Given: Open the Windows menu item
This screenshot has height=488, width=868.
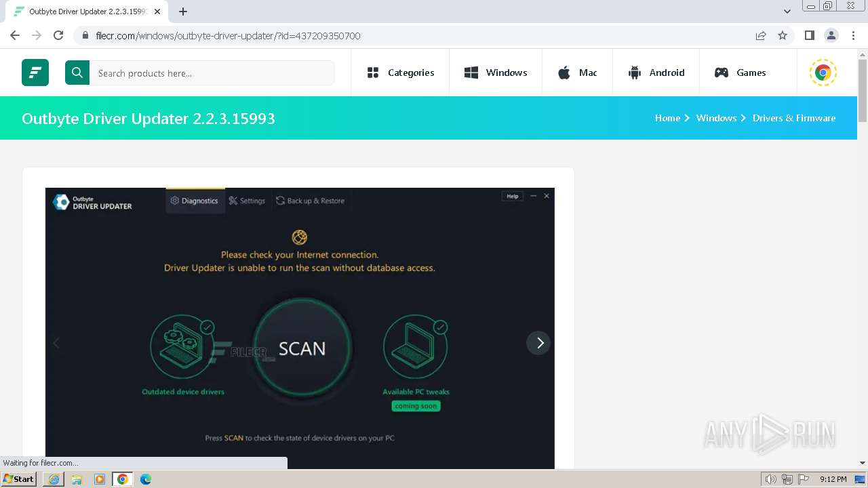Looking at the screenshot, I should click(x=496, y=73).
